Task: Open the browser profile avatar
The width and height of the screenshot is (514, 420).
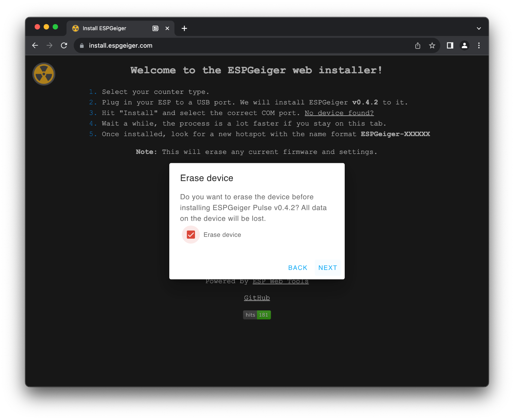Action: [x=465, y=46]
